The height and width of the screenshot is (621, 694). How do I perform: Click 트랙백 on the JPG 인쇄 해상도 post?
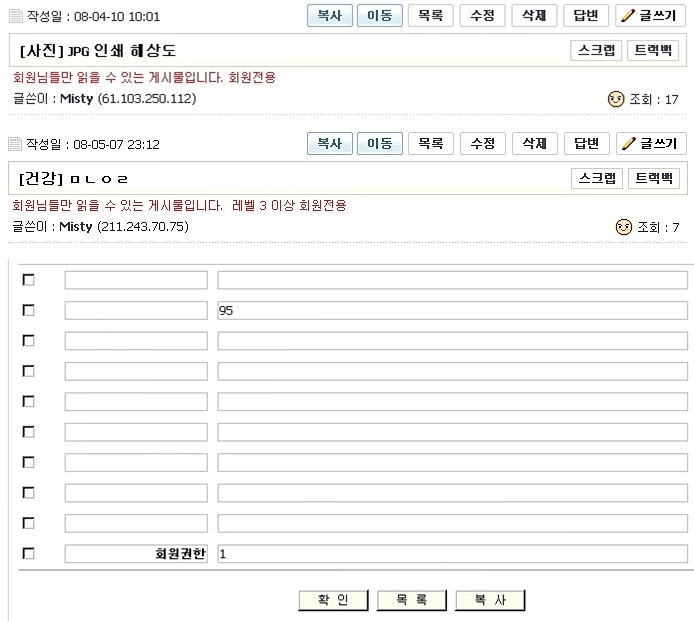(653, 50)
